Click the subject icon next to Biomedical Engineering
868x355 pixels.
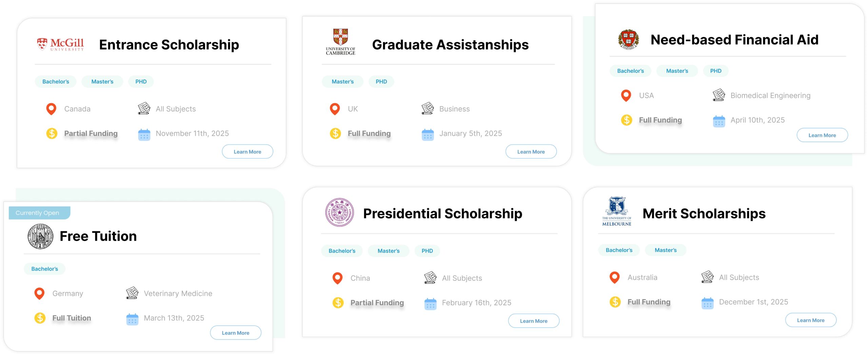718,95
